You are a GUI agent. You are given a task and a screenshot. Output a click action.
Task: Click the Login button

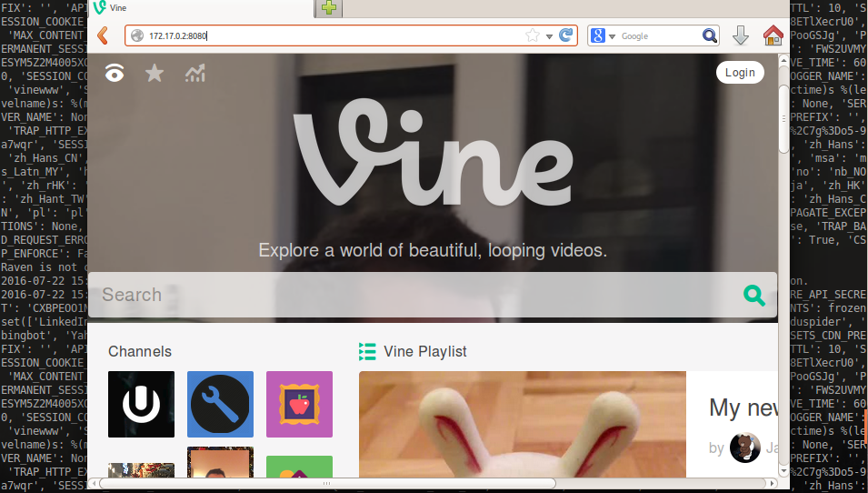pyautogui.click(x=740, y=73)
